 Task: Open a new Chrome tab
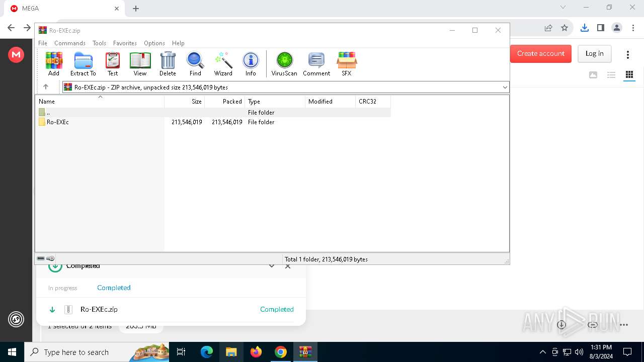pos(136,9)
